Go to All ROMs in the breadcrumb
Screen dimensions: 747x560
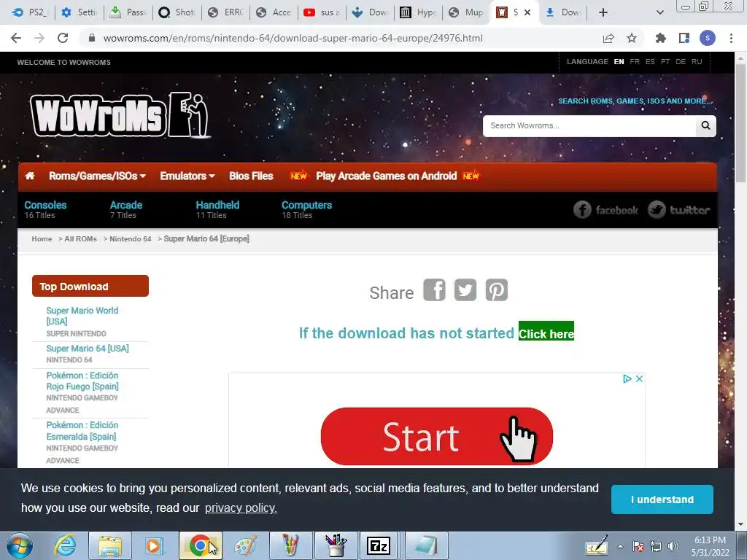click(x=80, y=238)
